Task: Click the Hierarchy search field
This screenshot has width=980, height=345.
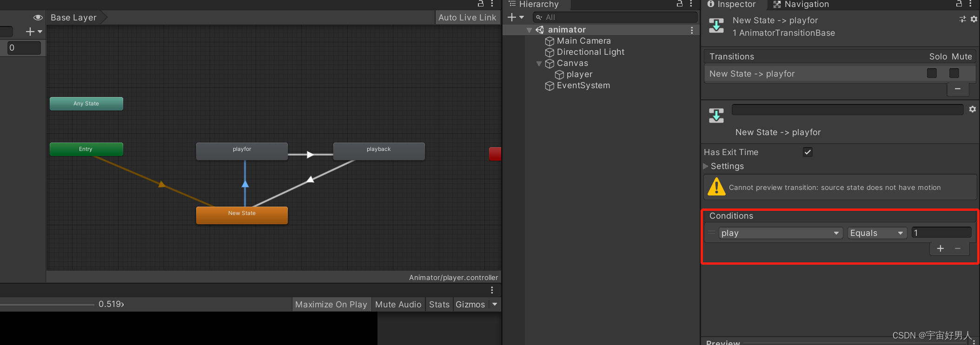Action: click(x=615, y=18)
